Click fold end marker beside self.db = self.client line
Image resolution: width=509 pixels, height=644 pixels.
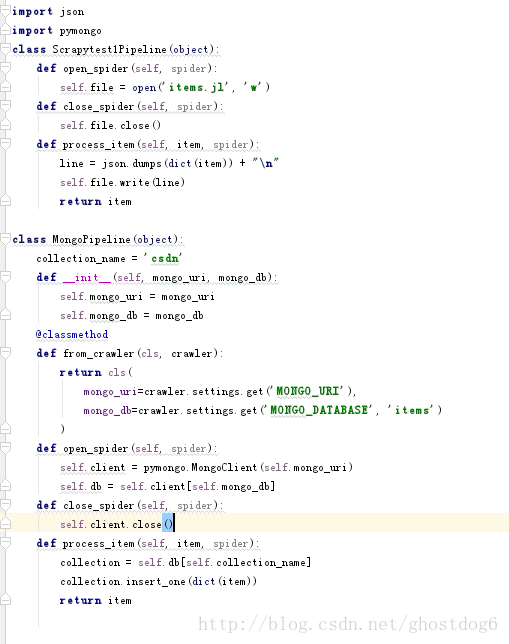tap(5, 486)
